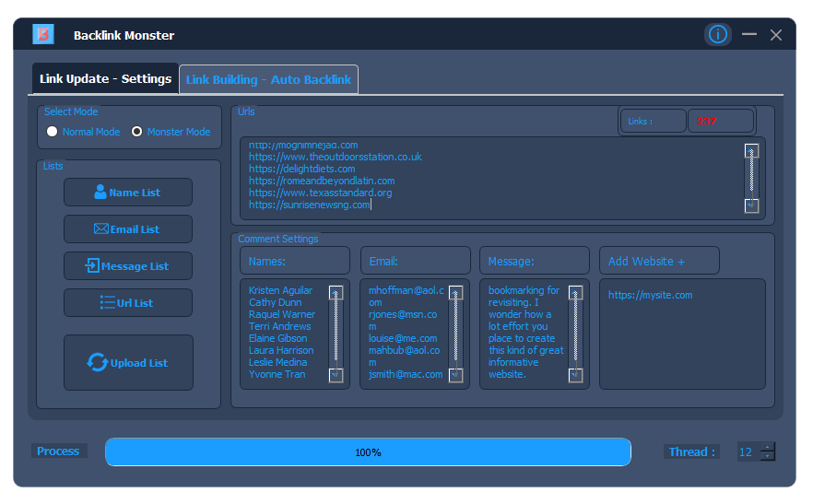
Task: Switch to Link Update - Settings tab
Action: [105, 79]
